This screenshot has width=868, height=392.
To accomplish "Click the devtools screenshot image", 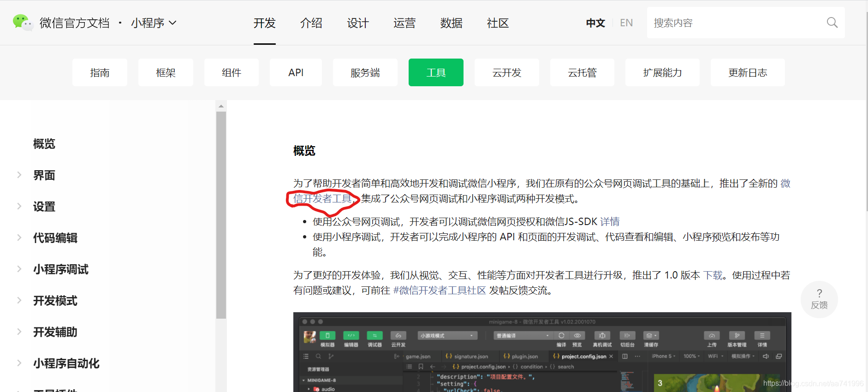I will click(542, 352).
